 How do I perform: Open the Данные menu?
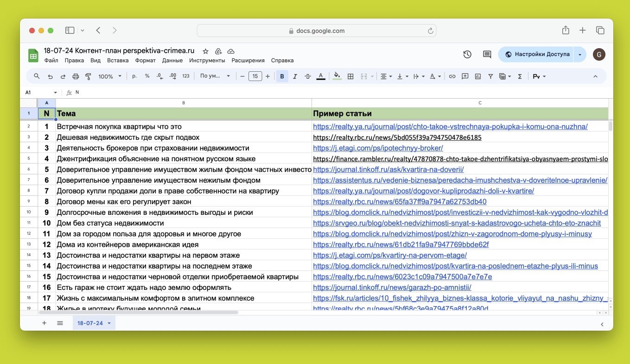pyautogui.click(x=172, y=60)
